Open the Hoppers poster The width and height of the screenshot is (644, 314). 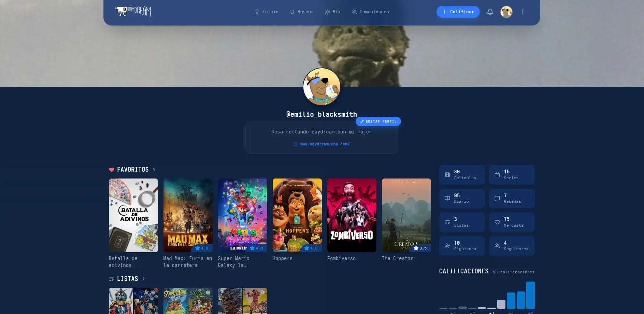[297, 215]
